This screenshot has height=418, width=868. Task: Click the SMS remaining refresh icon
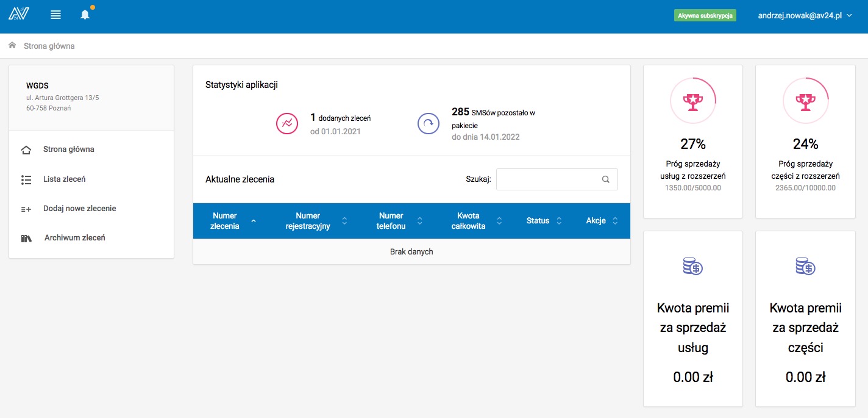[428, 123]
